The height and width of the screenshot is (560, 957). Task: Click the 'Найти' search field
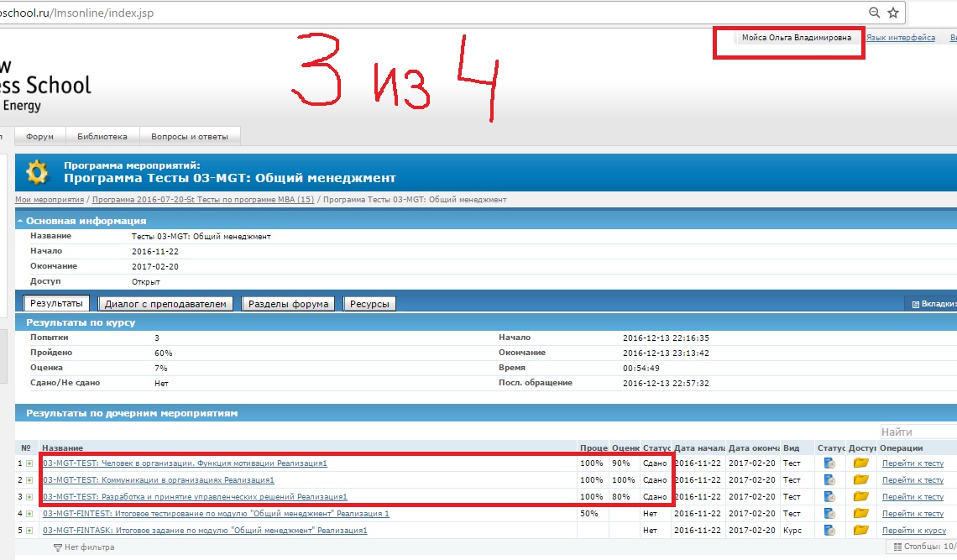(x=918, y=432)
